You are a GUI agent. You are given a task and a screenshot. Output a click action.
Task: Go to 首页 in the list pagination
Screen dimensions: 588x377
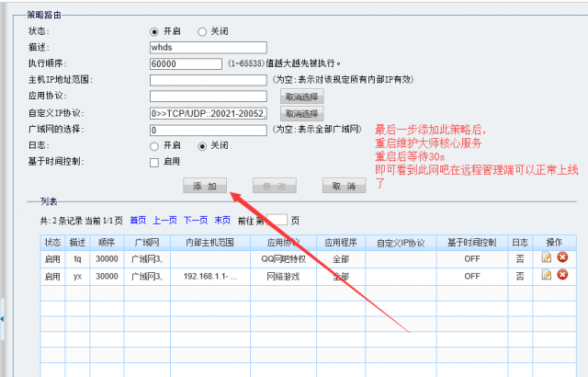[138, 221]
